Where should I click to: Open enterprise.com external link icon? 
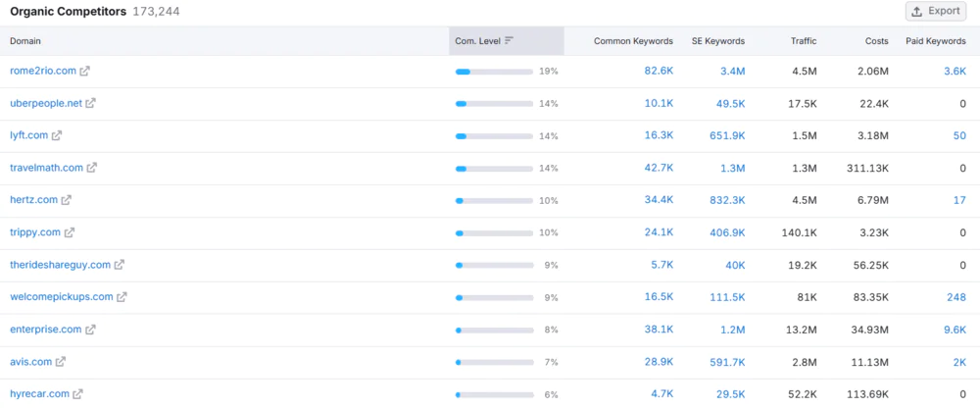(90, 330)
